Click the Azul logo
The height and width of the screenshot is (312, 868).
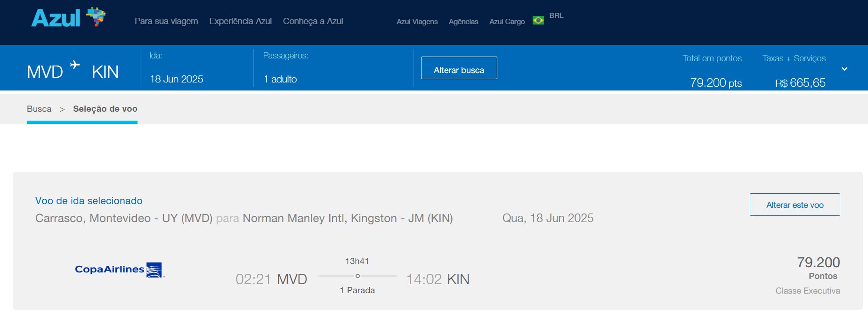click(68, 18)
